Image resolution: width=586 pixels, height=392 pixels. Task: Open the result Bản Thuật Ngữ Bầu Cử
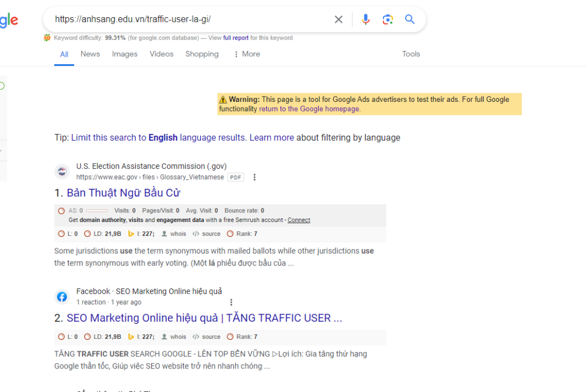(x=124, y=193)
